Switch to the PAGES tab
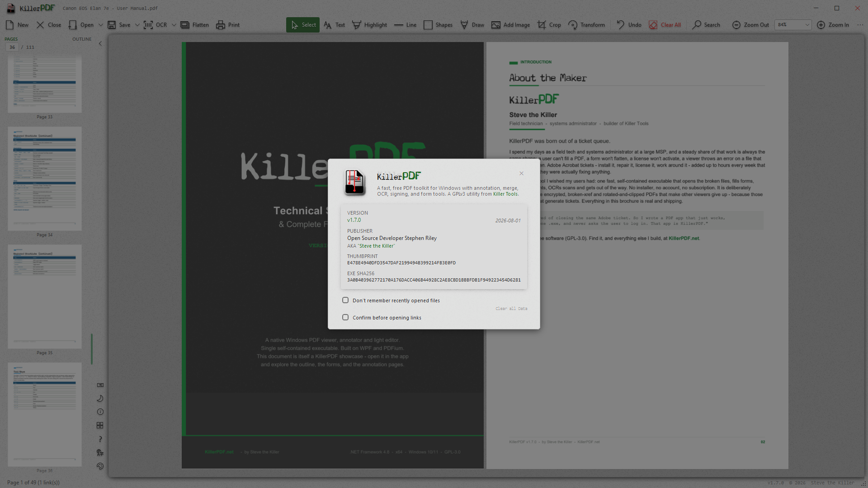The width and height of the screenshot is (868, 488). (x=11, y=39)
